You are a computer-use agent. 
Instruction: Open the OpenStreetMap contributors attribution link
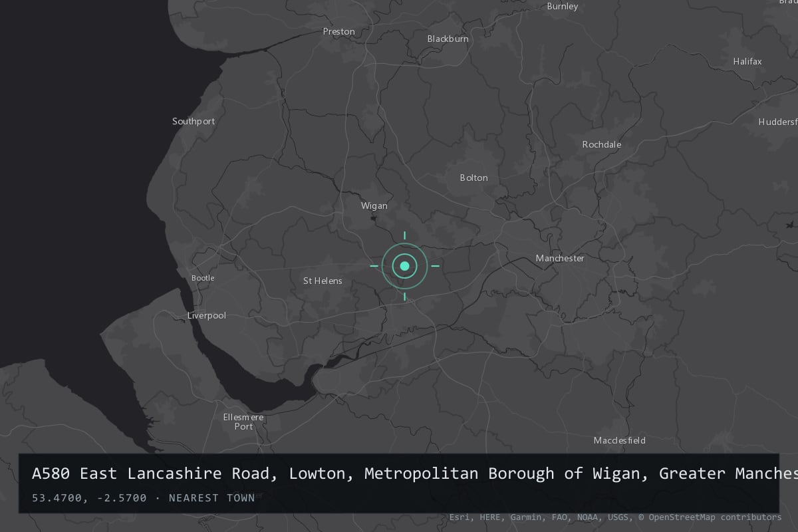point(710,517)
